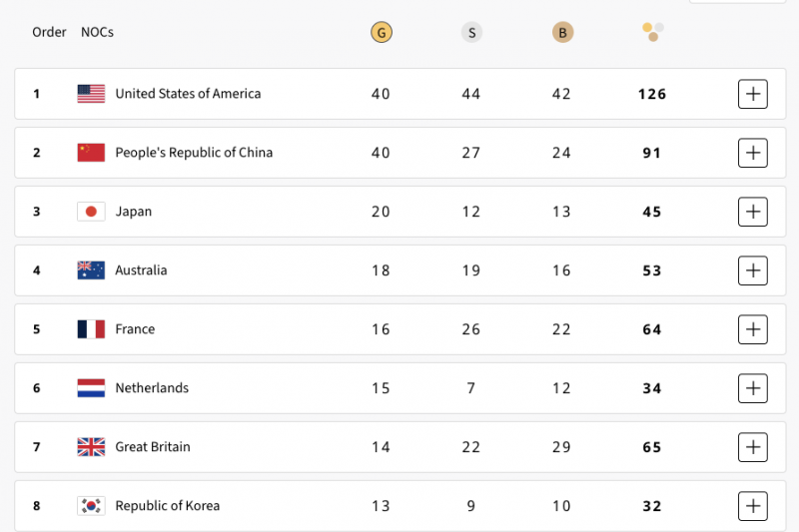This screenshot has width=799, height=532.
Task: Expand the Great Britain row
Action: coord(753,447)
